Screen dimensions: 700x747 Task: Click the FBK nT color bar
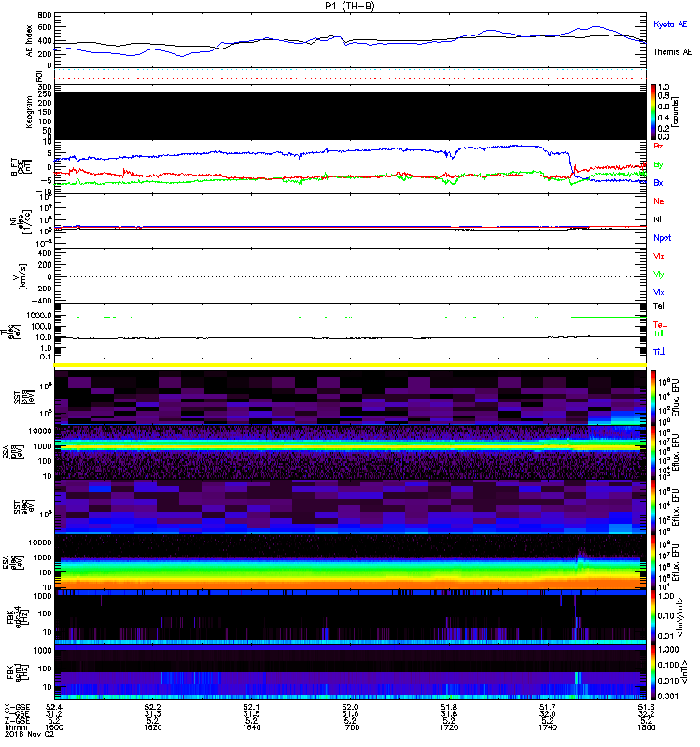pyautogui.click(x=653, y=671)
